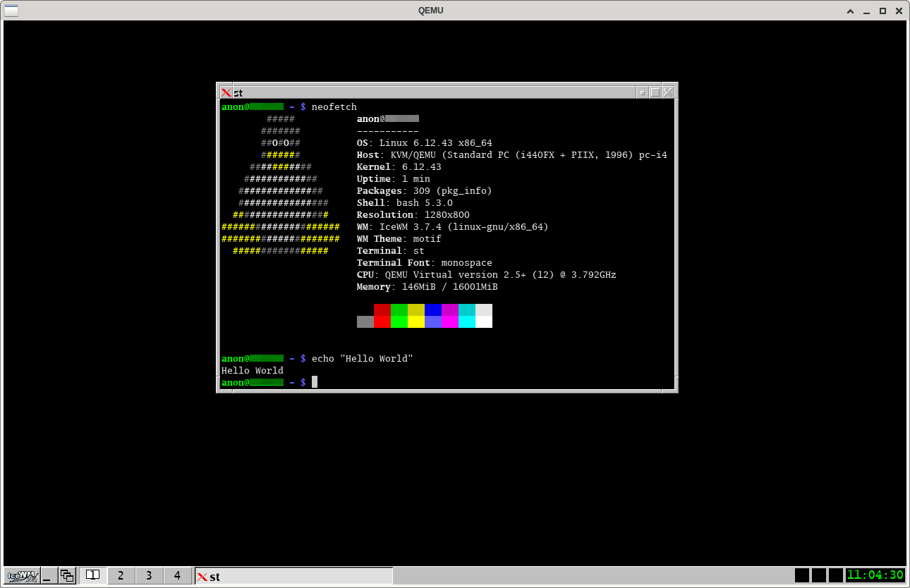The height and width of the screenshot is (588, 910).
Task: Open the QEMU window menu icon
Action: [12, 11]
